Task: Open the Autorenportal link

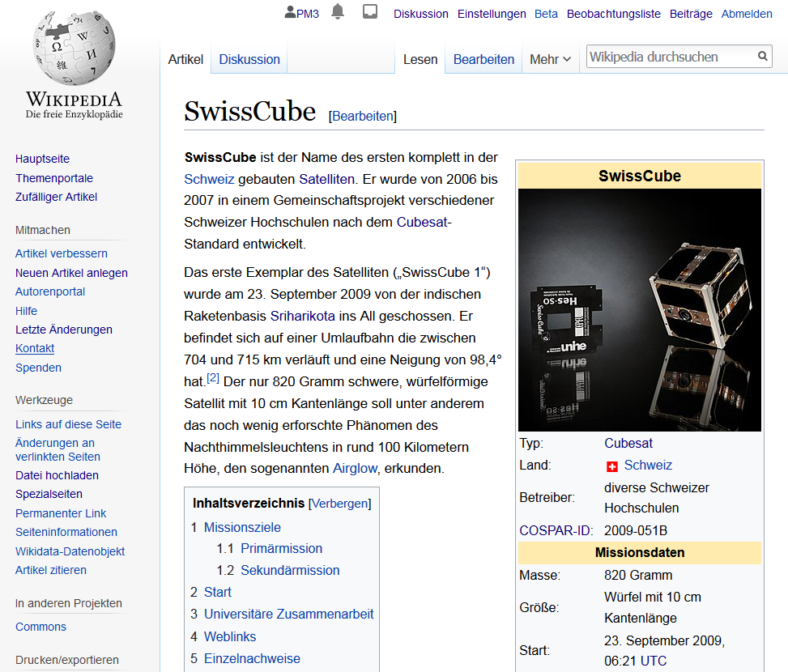Action: [x=50, y=291]
